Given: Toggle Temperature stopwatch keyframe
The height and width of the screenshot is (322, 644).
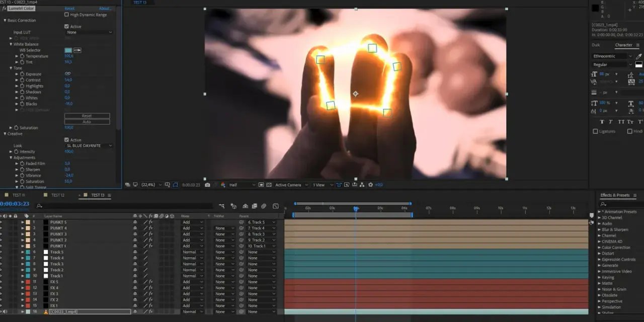Looking at the screenshot, I should (x=22, y=56).
